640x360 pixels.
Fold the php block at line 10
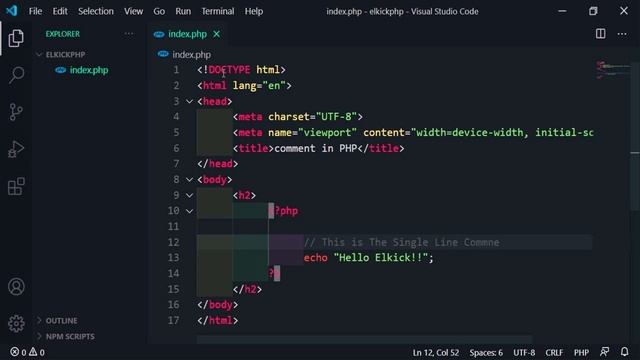[x=189, y=211]
